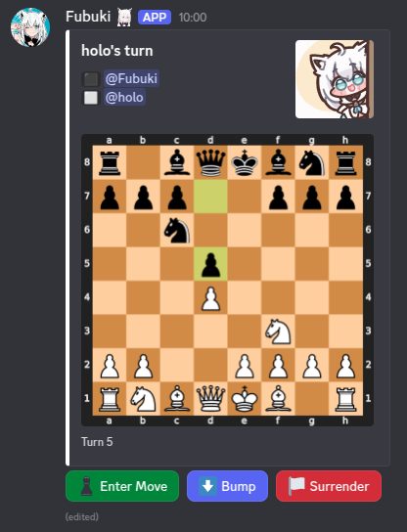Click the highlighted empty d7 square
This screenshot has height=532, width=407.
click(x=210, y=197)
